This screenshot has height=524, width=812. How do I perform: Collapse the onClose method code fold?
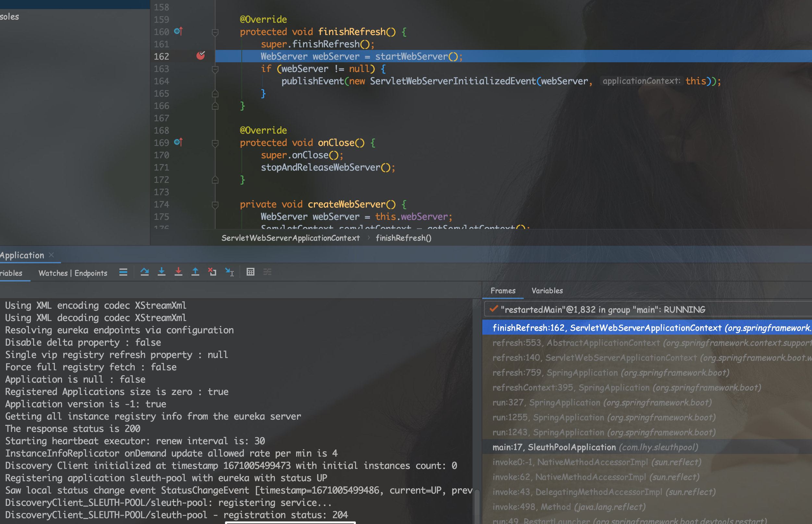215,143
